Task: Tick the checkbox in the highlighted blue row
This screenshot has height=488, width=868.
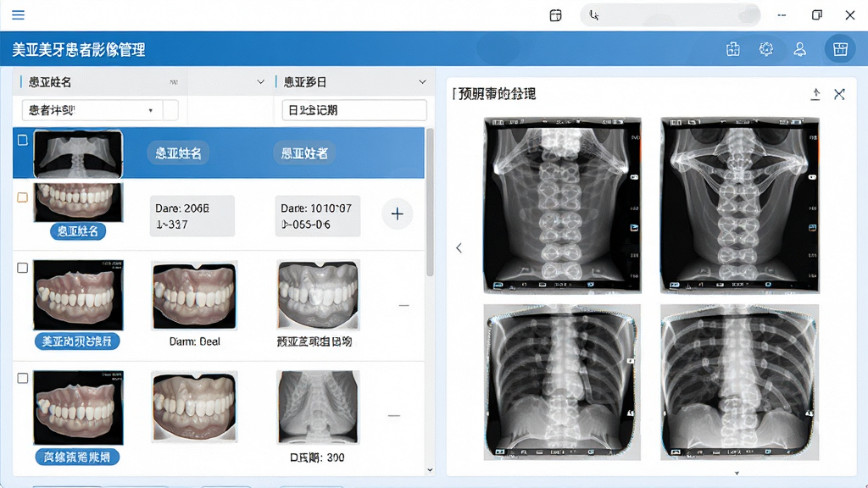Action: (x=23, y=141)
